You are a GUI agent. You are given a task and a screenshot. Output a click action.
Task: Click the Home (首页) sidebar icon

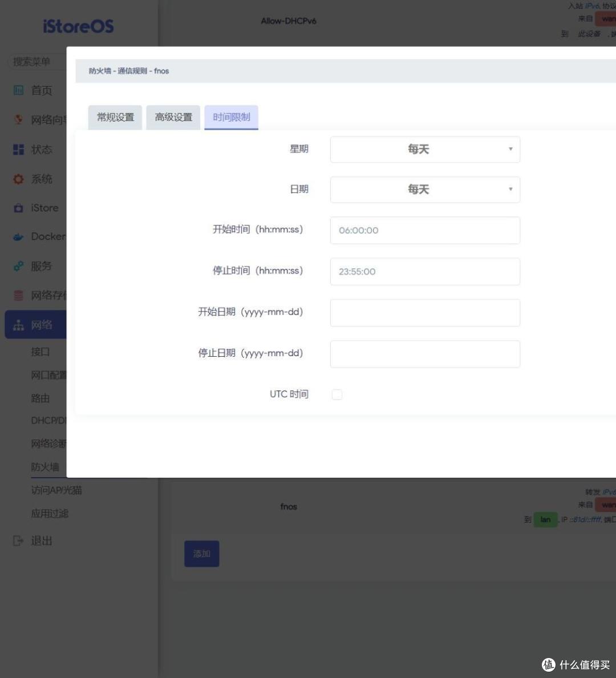tap(19, 90)
